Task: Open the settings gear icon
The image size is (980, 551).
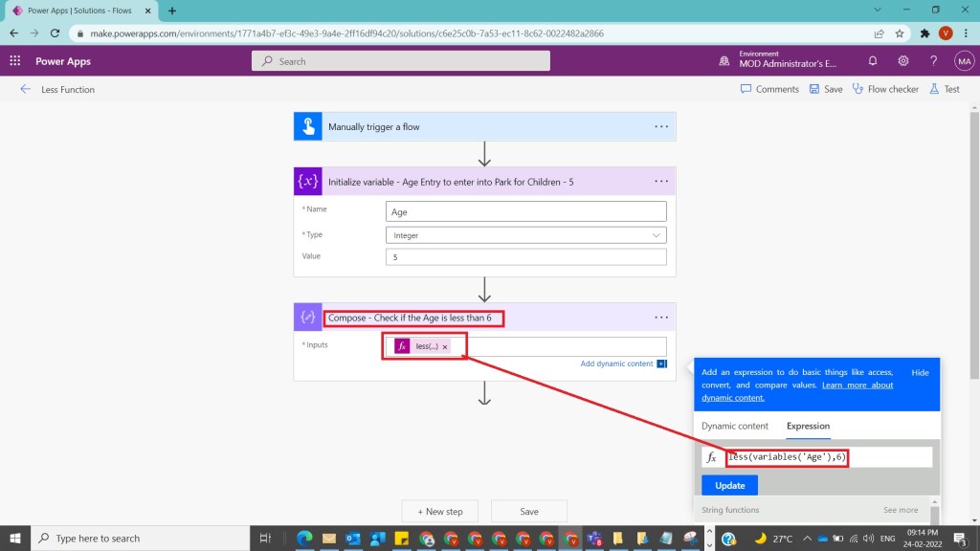Action: [903, 61]
